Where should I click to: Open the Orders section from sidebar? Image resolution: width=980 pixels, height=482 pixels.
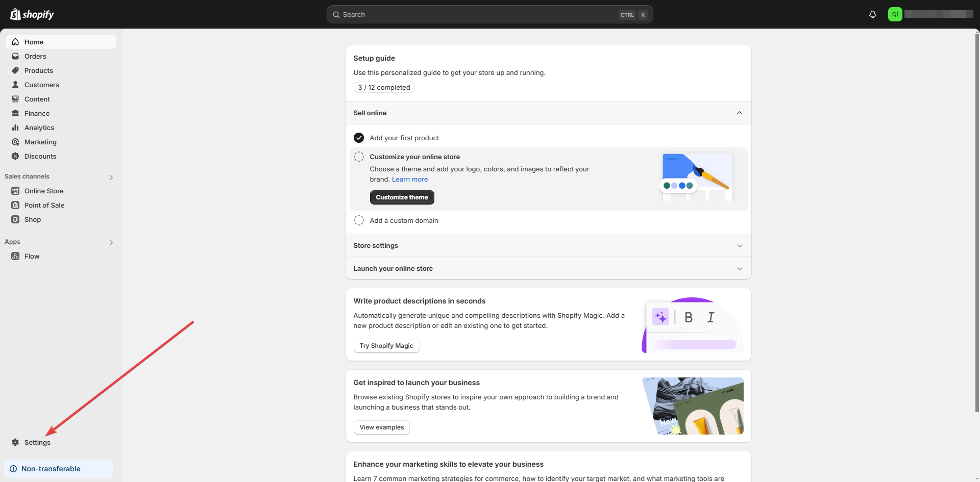pyautogui.click(x=35, y=56)
